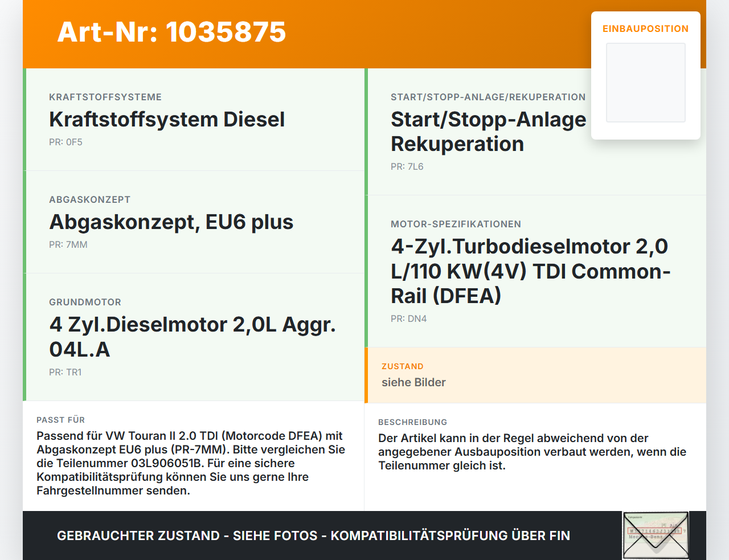The image size is (729, 560).
Task: Select Abgaskonzept, EU6 plus title
Action: (x=171, y=222)
